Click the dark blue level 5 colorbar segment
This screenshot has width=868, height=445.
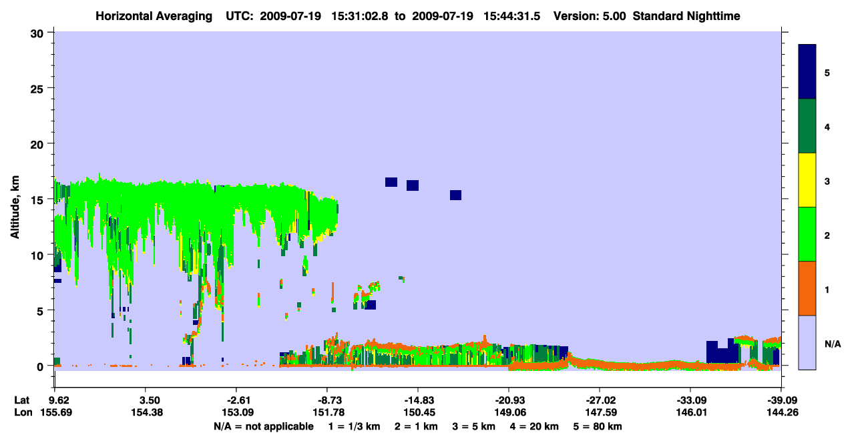coord(807,72)
